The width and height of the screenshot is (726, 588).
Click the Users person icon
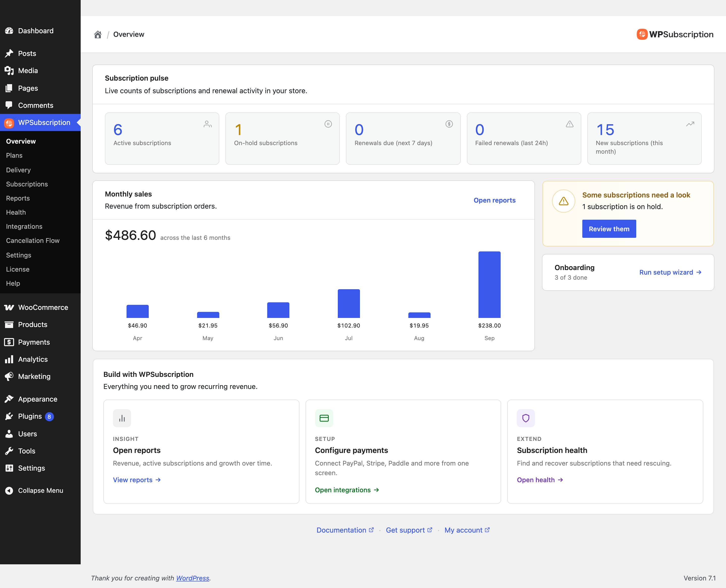9,434
